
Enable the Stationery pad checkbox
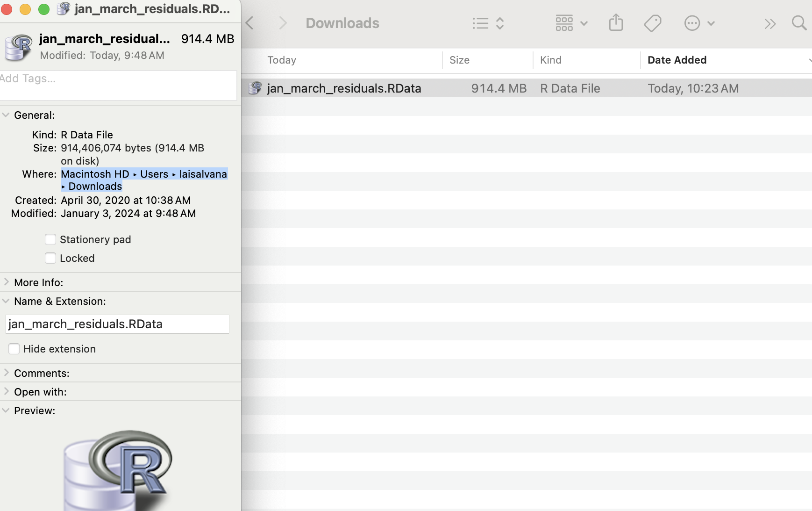50,239
